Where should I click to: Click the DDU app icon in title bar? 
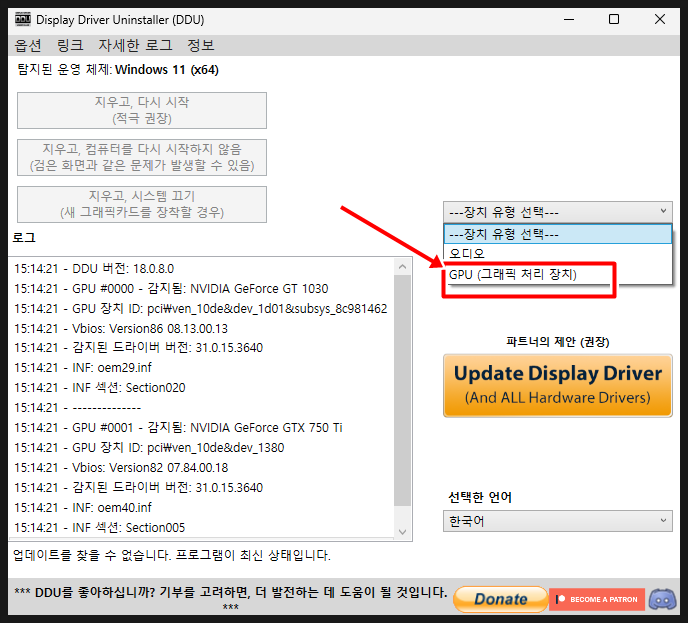[x=23, y=19]
